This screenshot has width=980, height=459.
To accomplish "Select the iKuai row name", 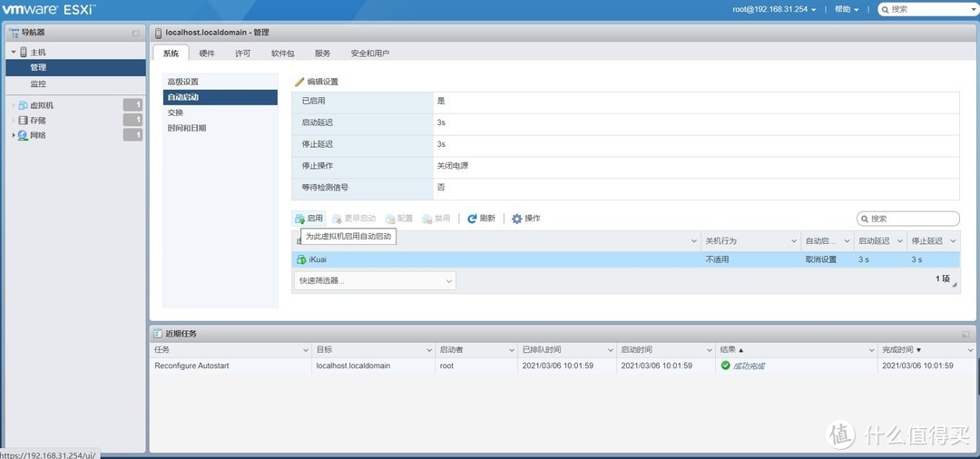I will click(318, 259).
